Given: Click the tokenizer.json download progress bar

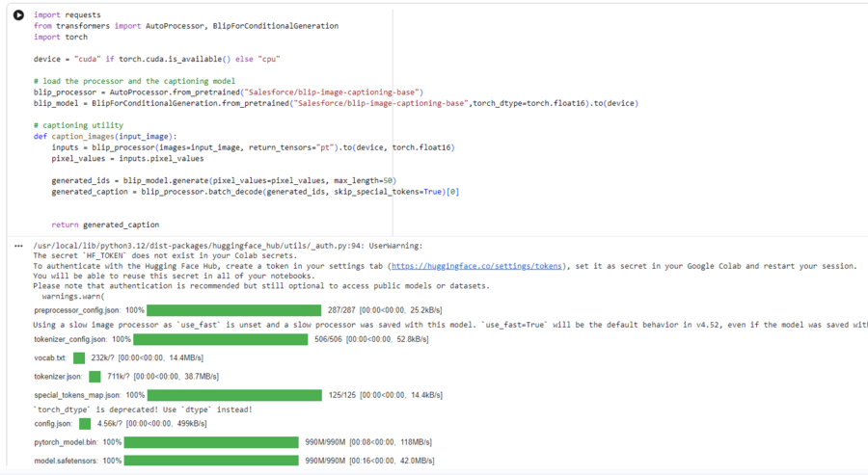Looking at the screenshot, I should pos(95,377).
